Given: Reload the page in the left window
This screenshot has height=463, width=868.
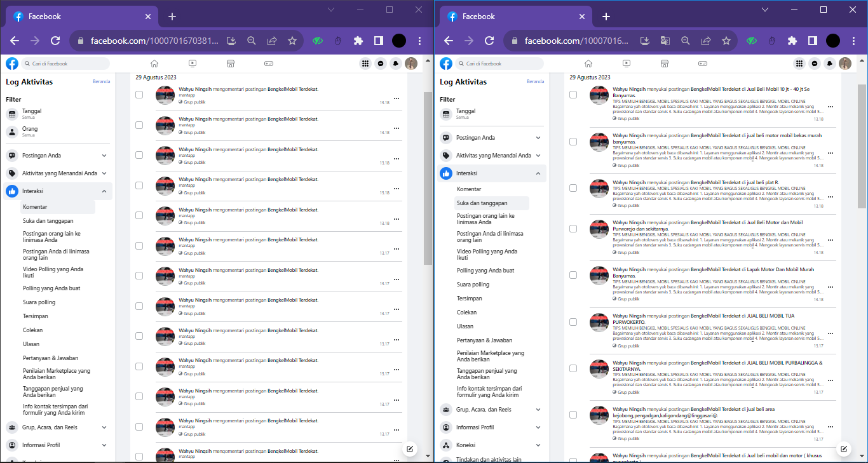Looking at the screenshot, I should [x=55, y=41].
